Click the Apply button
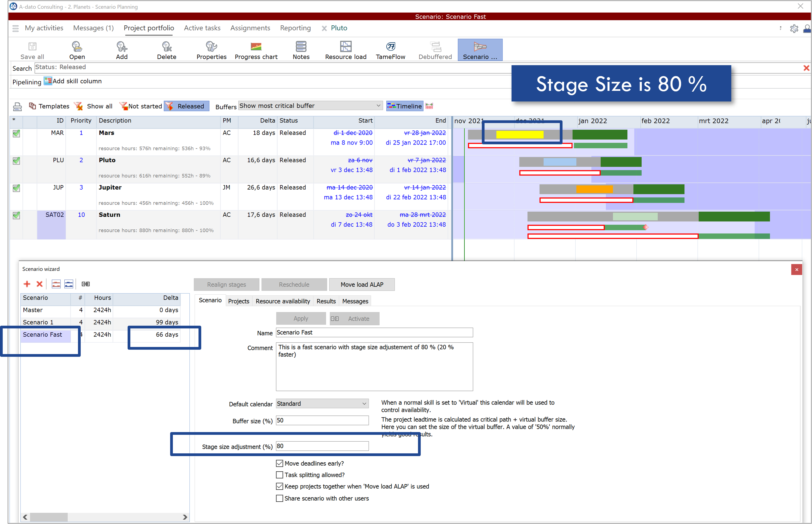This screenshot has width=812, height=524. [x=301, y=319]
